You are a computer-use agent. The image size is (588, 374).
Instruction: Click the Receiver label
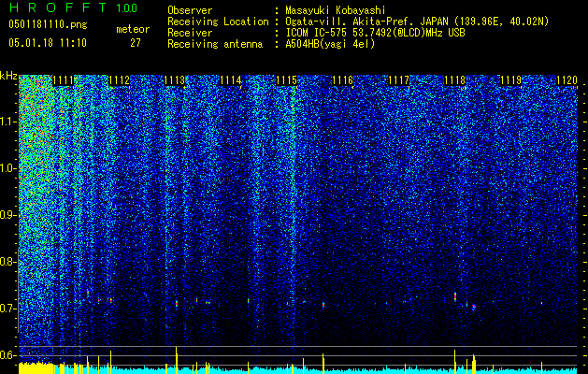190,33
